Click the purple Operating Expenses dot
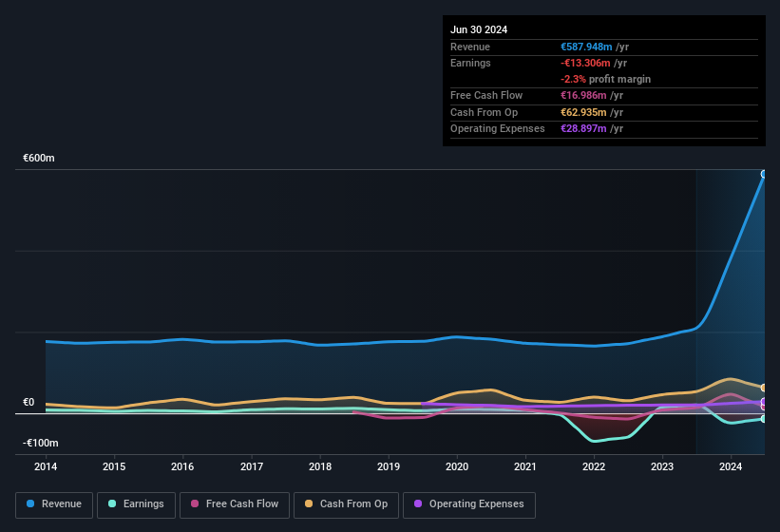Viewport: 780px width, 532px height. 419,504
